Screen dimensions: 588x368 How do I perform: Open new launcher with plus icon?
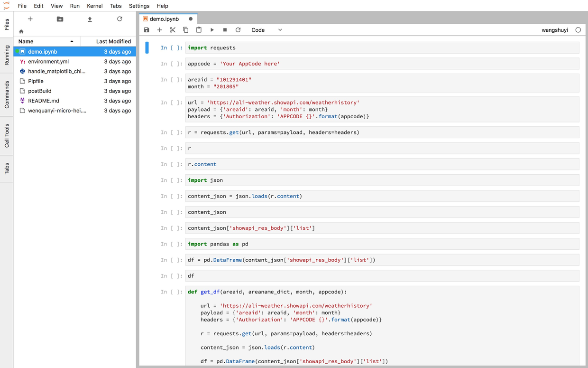tap(30, 19)
